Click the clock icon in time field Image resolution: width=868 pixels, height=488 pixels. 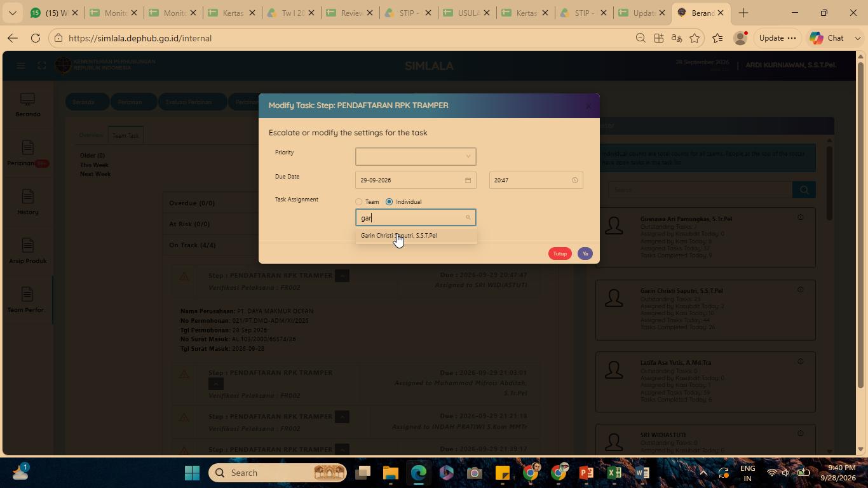click(x=574, y=180)
